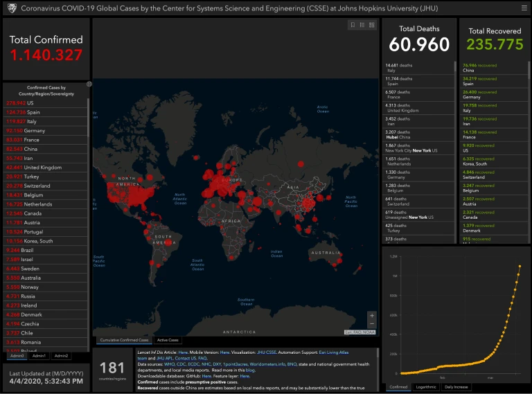Viewport: 532px width, 394px height.
Task: Switch to the Admin1 tab
Action: click(39, 356)
